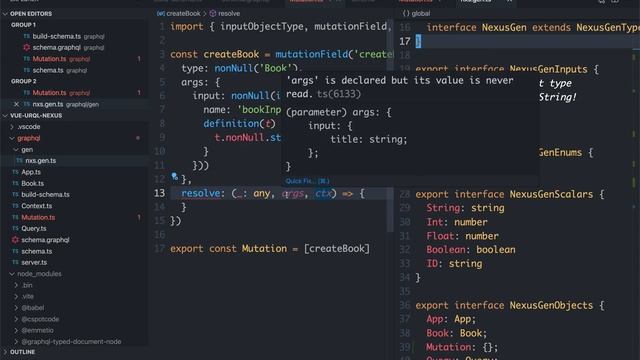Viewport: 640px width, 360px height.
Task: Click the ctx parameter on line 13
Action: coord(323,193)
